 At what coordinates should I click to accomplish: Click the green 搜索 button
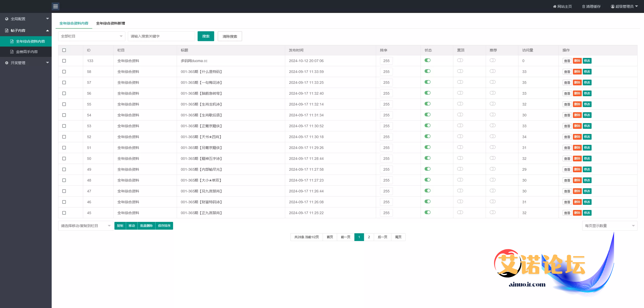point(206,36)
